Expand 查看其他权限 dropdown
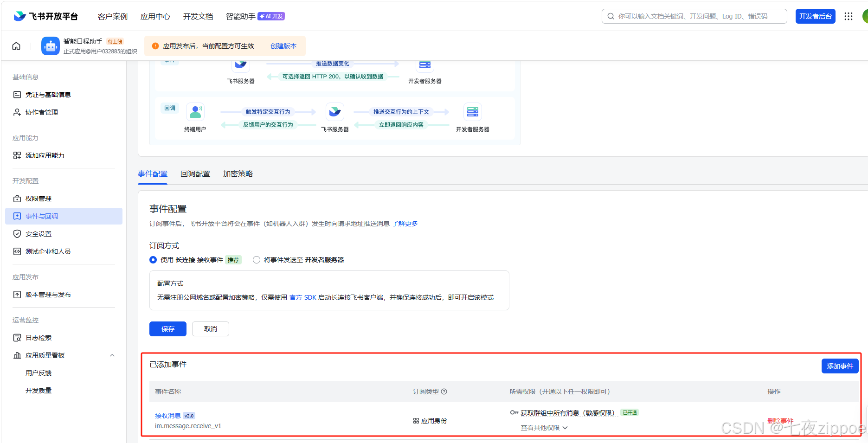868x443 pixels. tap(544, 428)
